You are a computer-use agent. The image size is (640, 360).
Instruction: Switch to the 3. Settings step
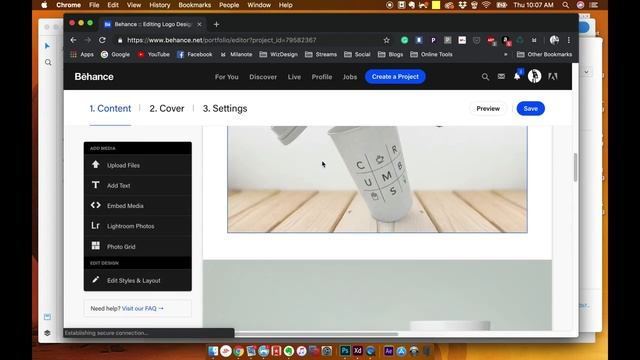click(225, 109)
